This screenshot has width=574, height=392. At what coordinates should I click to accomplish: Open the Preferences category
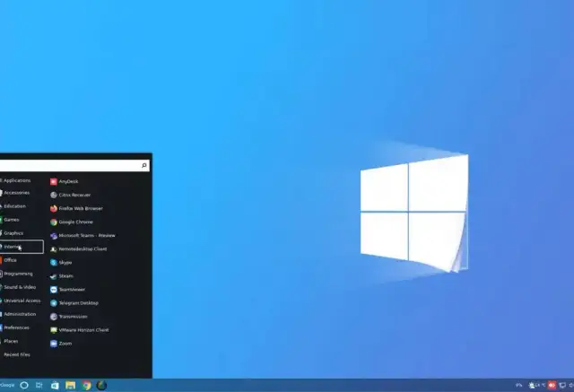tap(15, 328)
